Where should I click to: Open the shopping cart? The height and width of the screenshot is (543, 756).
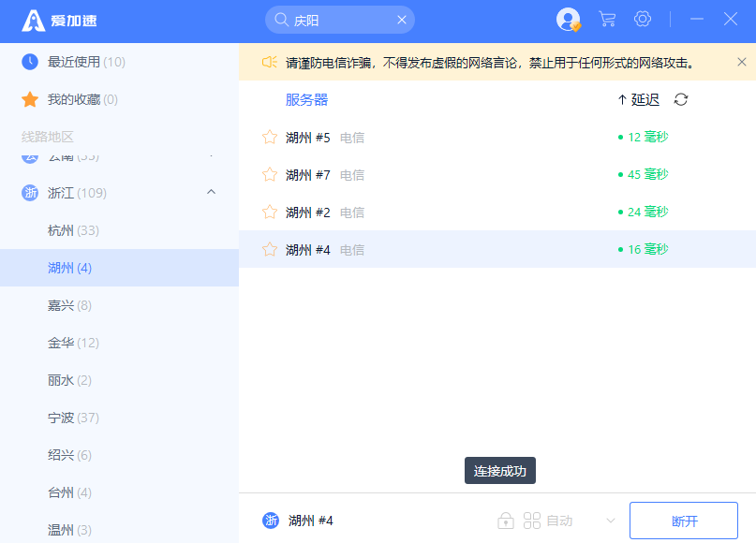tap(607, 20)
